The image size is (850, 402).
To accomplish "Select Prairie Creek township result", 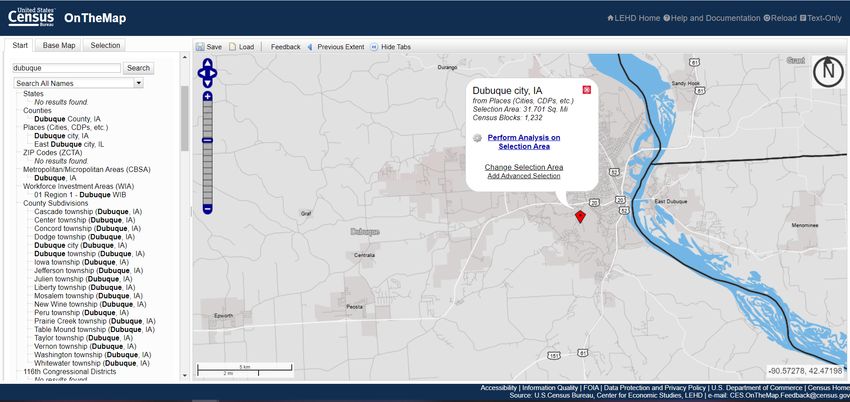I will (x=97, y=321).
